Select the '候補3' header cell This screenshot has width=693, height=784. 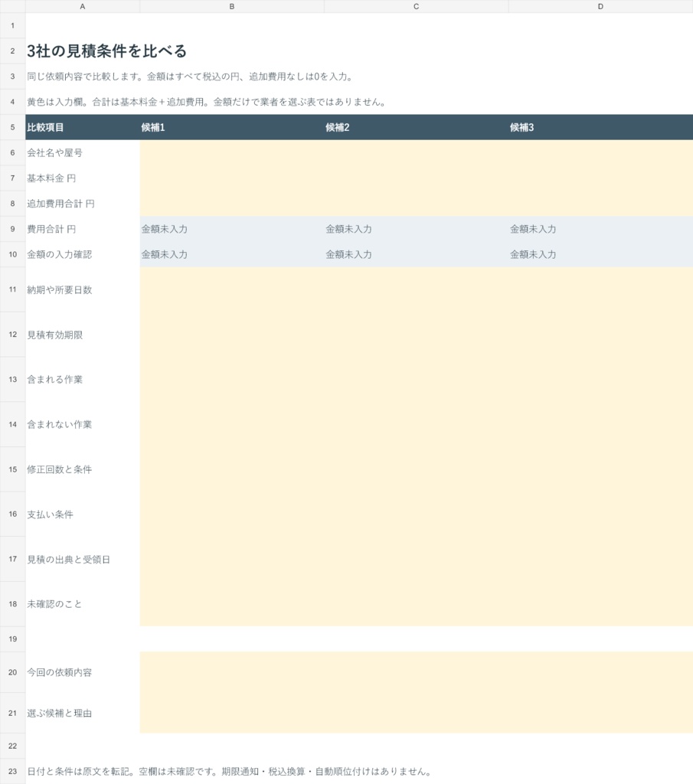pyautogui.click(x=600, y=127)
